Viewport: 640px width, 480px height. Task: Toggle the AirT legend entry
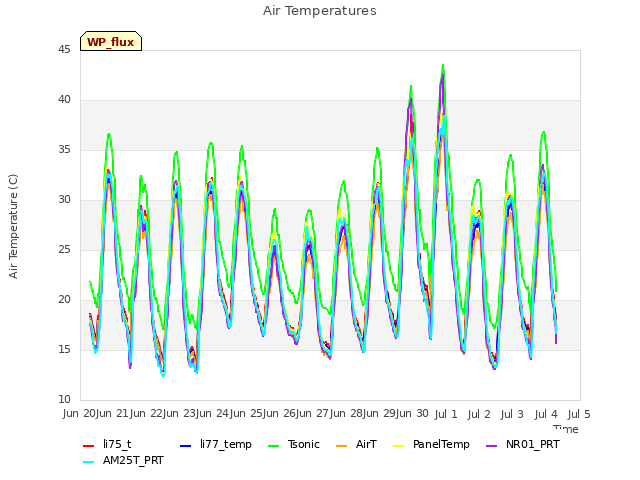tap(356, 444)
